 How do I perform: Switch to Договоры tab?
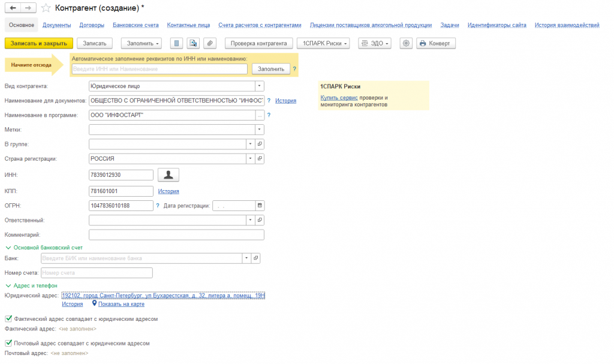[92, 25]
